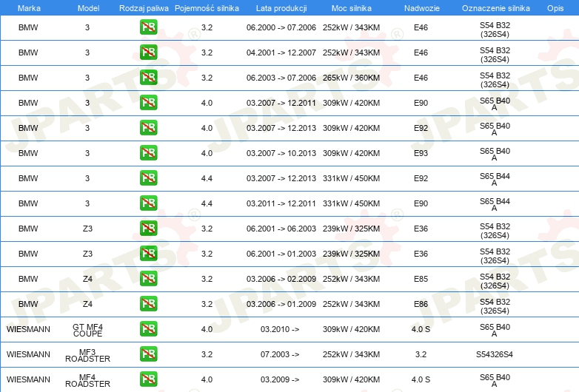The height and width of the screenshot is (392, 579).
Task: Select the 04.2001 -> 12.2007 production dates
Action: click(x=281, y=53)
